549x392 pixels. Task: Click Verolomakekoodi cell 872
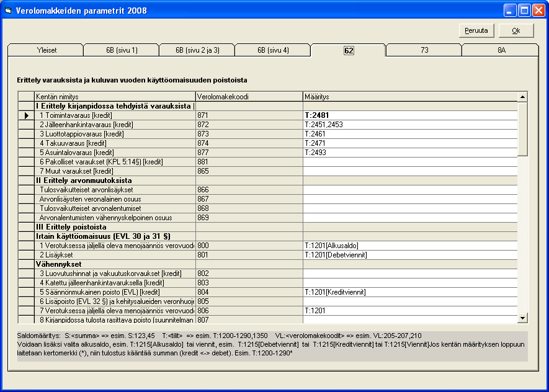pos(249,125)
